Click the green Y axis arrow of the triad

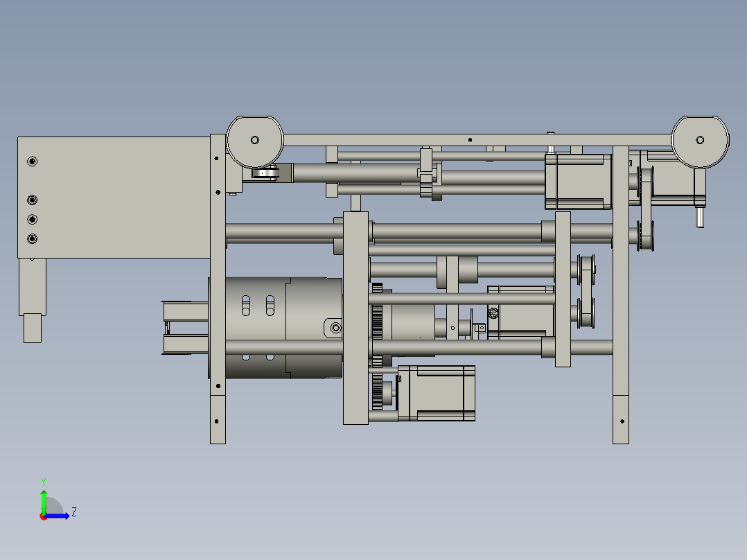click(x=44, y=501)
